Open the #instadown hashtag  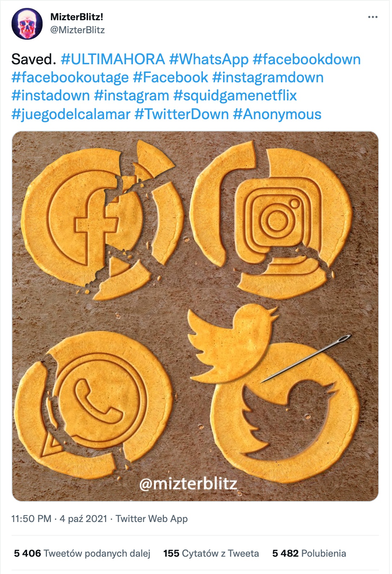pyautogui.click(x=51, y=95)
